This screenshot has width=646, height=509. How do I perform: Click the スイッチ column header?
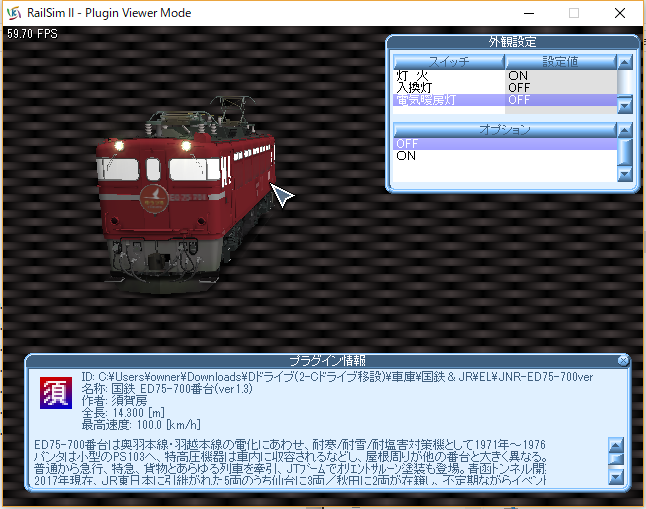449,62
